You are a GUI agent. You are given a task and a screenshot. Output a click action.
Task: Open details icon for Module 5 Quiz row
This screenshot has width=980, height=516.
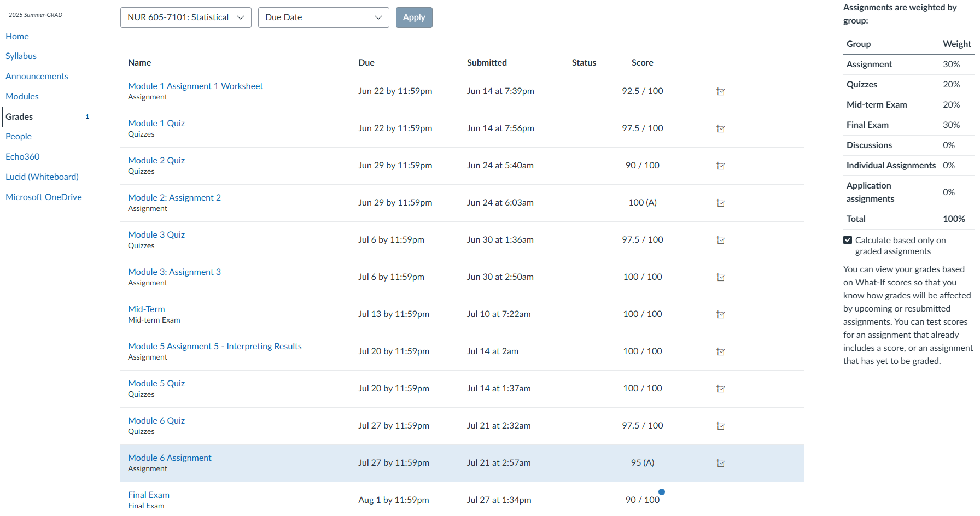pyautogui.click(x=721, y=389)
